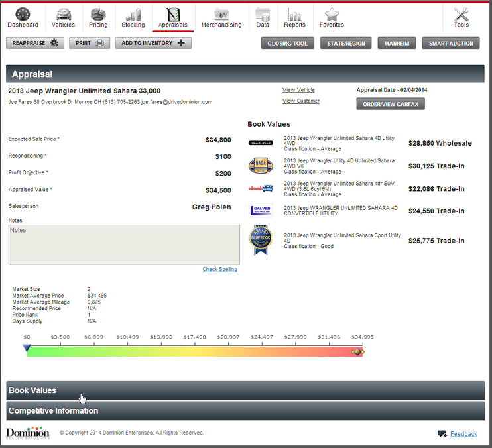Click the $34,500 appraised value
The width and height of the screenshot is (492, 448).
[x=218, y=190]
